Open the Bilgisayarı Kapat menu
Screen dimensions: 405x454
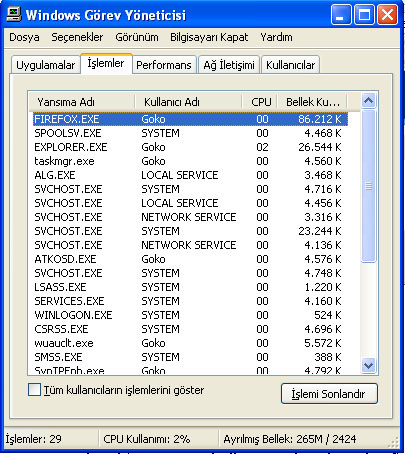[209, 37]
